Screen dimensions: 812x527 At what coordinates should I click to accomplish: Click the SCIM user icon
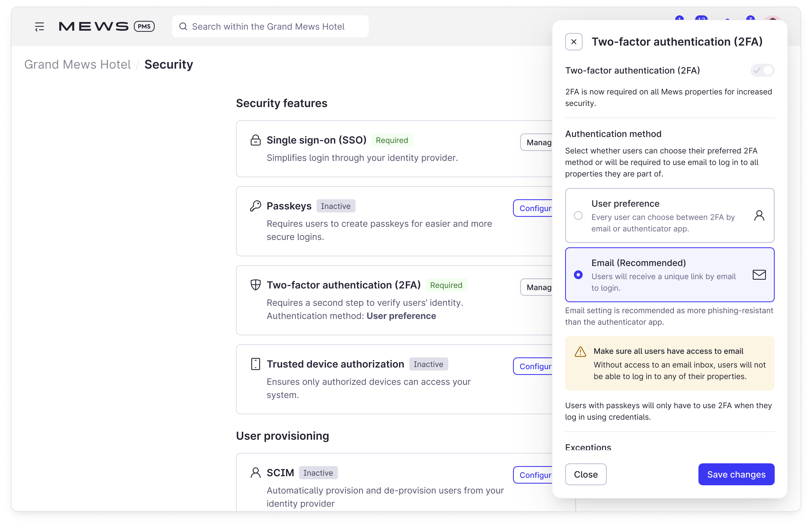tap(256, 472)
